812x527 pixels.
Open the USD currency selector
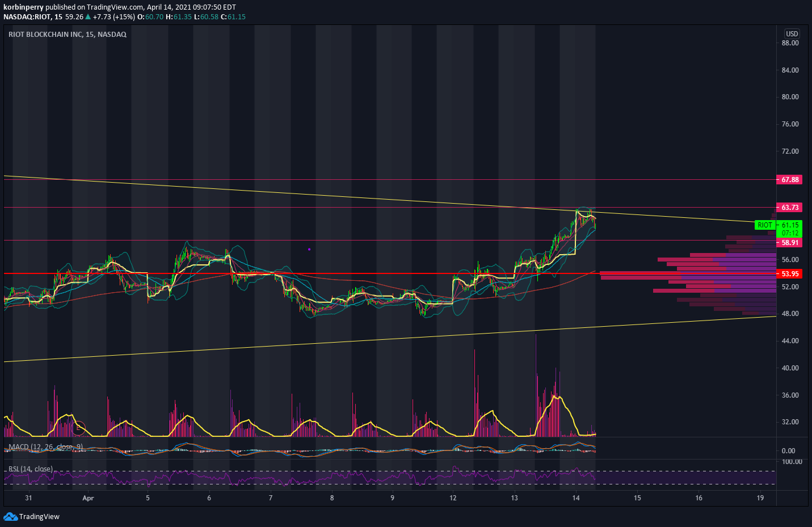(x=792, y=33)
